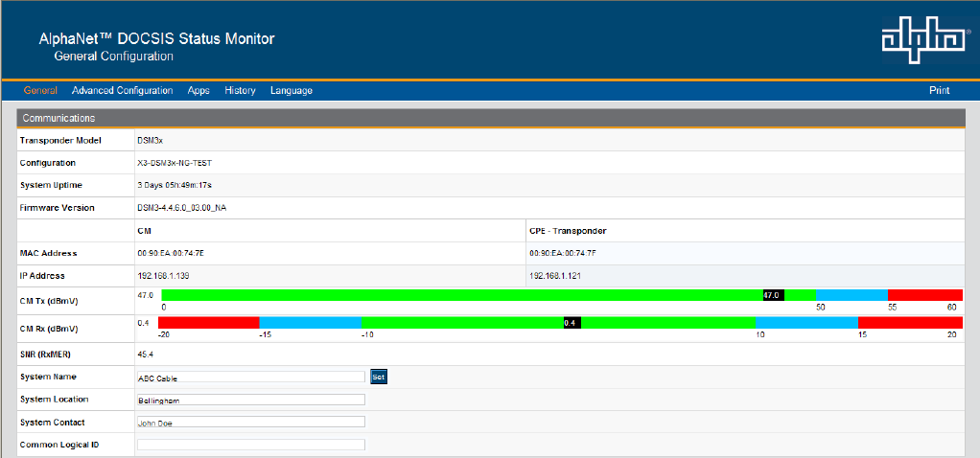Click the SNR value 45.4
This screenshot has width=980, height=458.
146,355
